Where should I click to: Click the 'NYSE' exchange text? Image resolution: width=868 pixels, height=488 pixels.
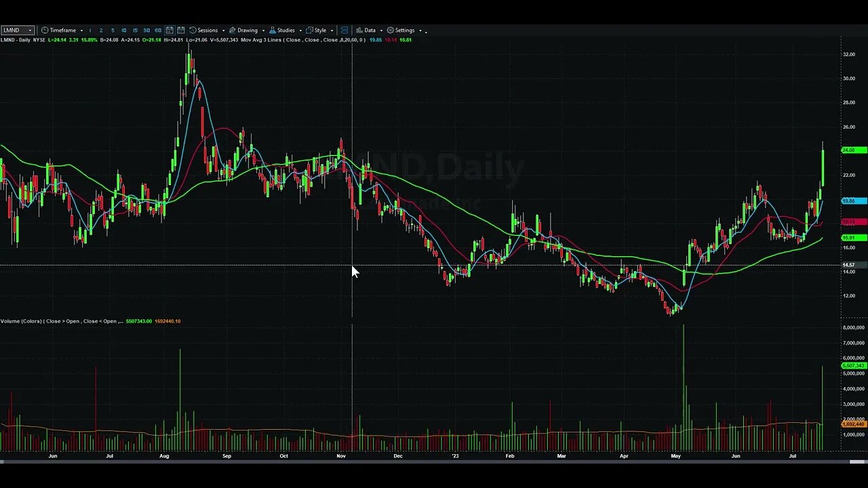(x=40, y=40)
